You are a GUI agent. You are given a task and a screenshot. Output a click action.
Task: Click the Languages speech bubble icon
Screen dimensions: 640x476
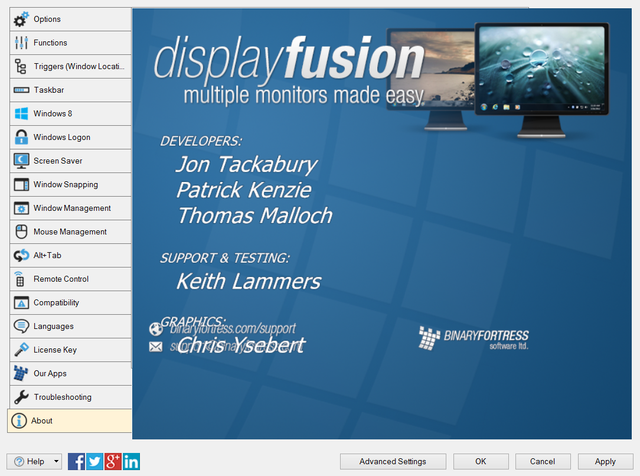coord(21,326)
